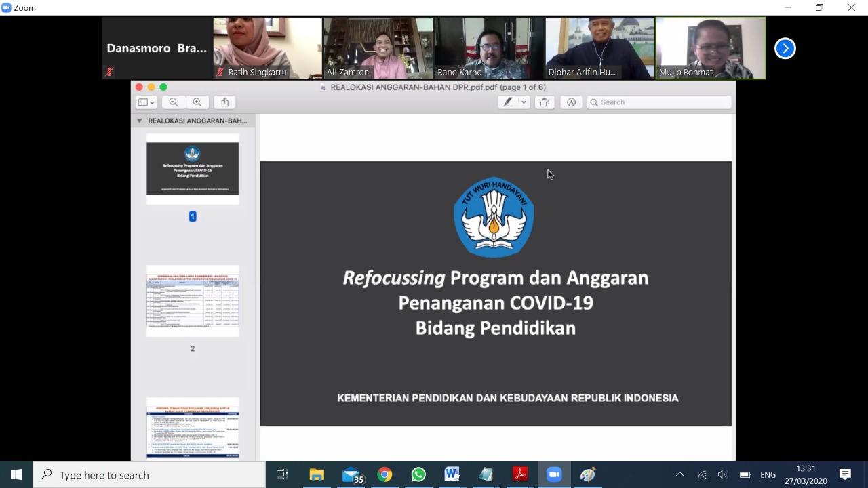The image size is (868, 488).
Task: Click Rano Karno's video tile
Action: [489, 48]
